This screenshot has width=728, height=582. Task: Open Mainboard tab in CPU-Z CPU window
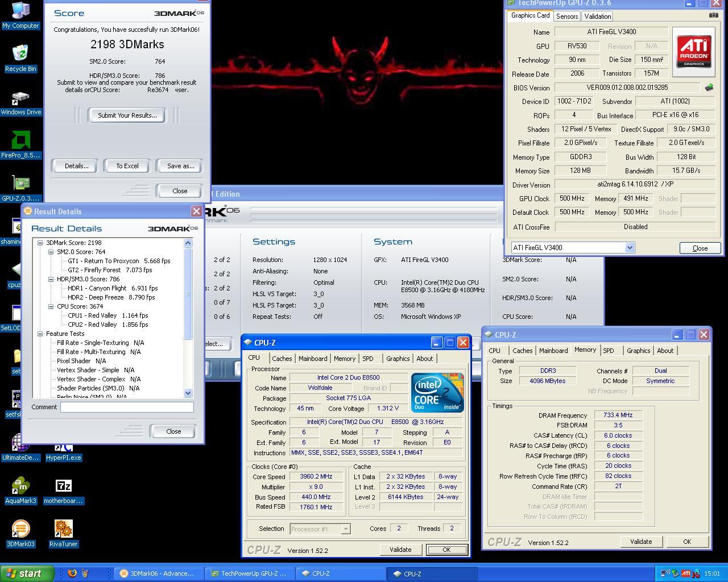click(x=313, y=359)
